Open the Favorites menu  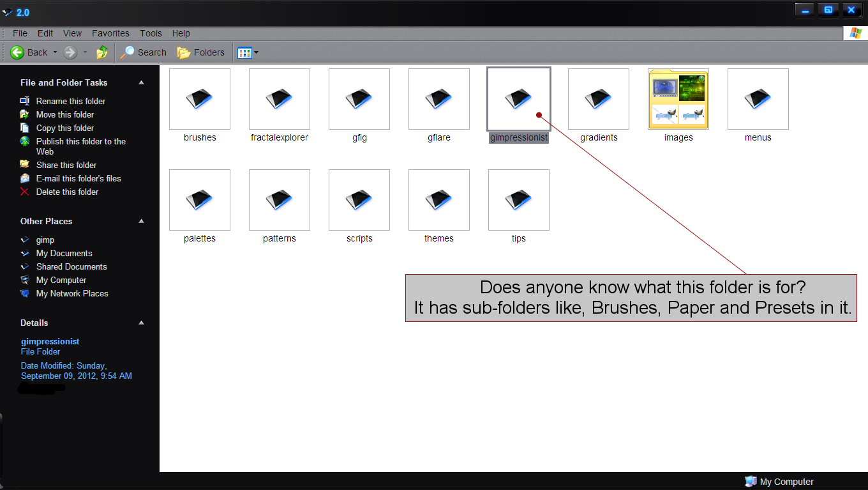[x=110, y=33]
